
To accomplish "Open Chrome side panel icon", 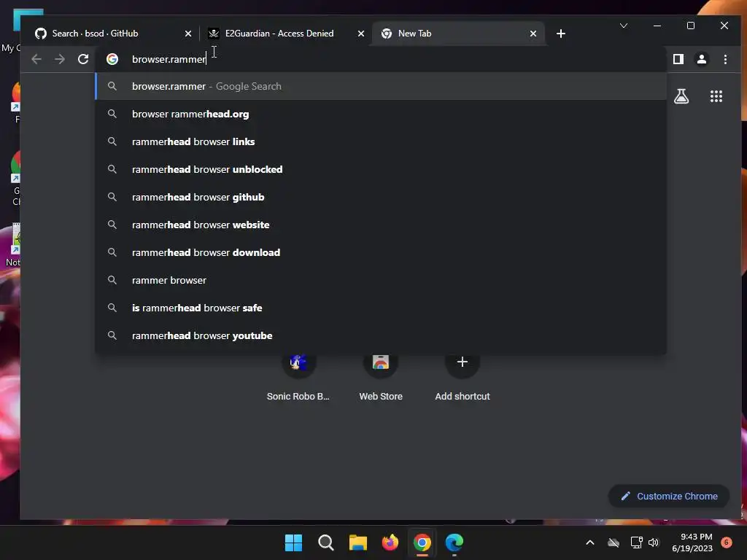I will (x=678, y=59).
